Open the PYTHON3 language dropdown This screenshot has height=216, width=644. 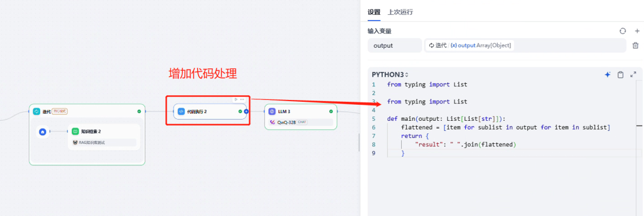[390, 74]
